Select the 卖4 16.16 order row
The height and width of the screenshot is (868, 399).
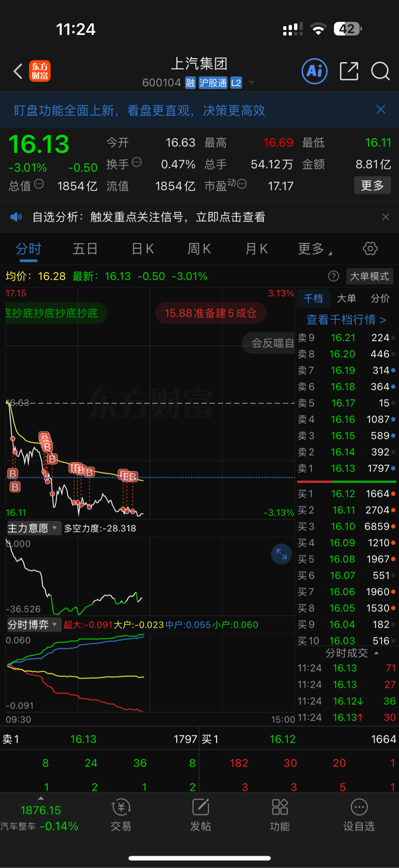pos(347,419)
